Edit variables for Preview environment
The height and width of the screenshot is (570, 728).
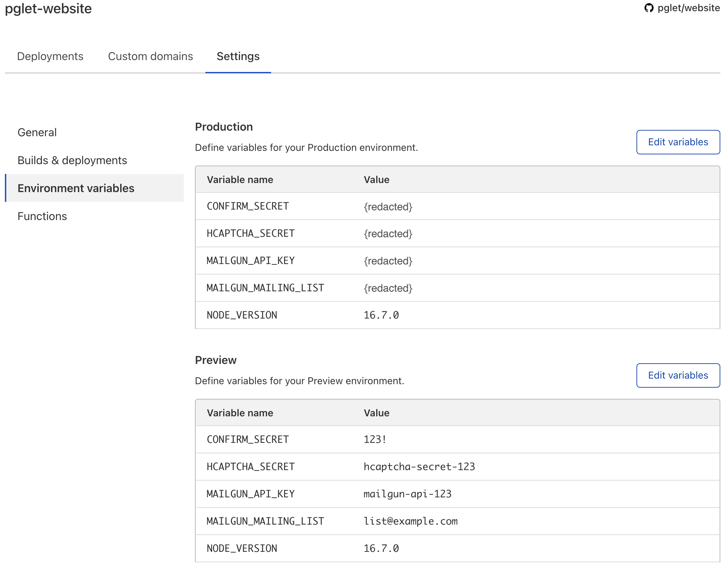click(678, 375)
